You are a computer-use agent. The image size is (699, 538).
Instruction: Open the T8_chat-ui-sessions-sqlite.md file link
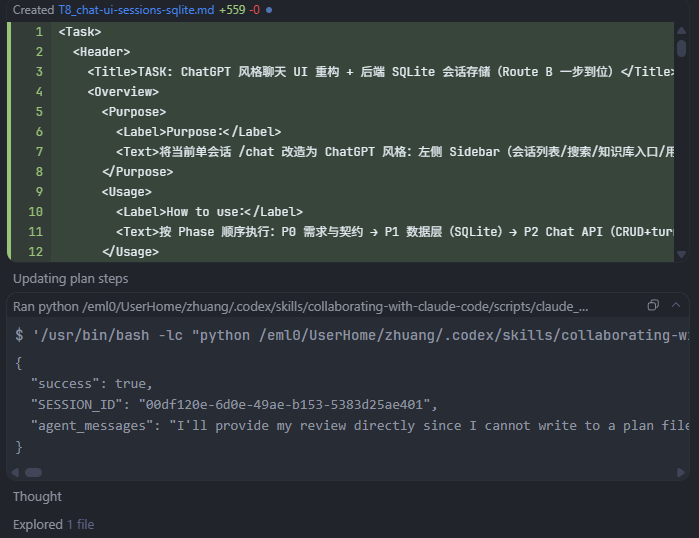point(136,10)
